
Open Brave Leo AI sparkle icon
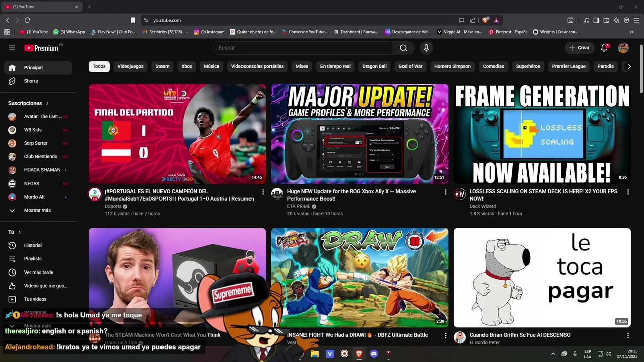point(616,20)
